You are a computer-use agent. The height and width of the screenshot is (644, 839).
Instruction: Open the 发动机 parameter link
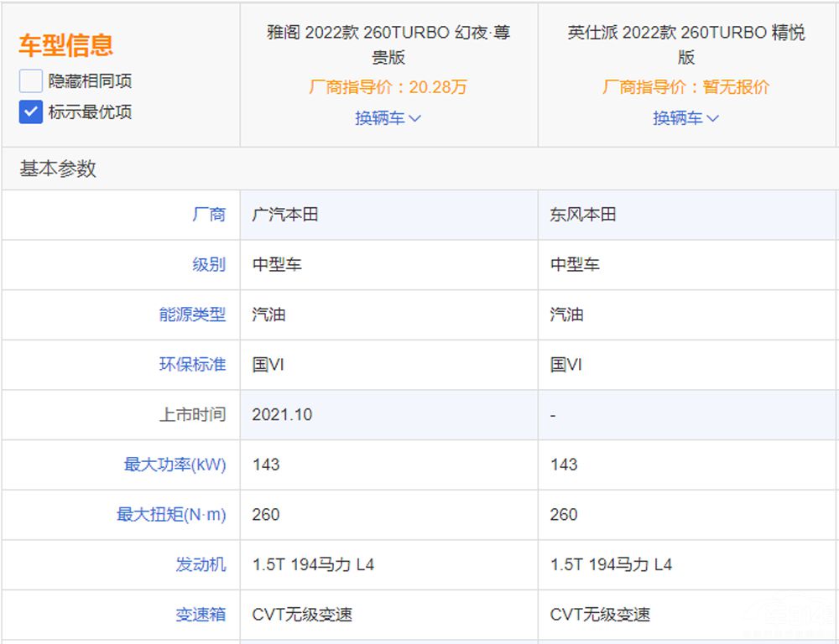pos(201,564)
